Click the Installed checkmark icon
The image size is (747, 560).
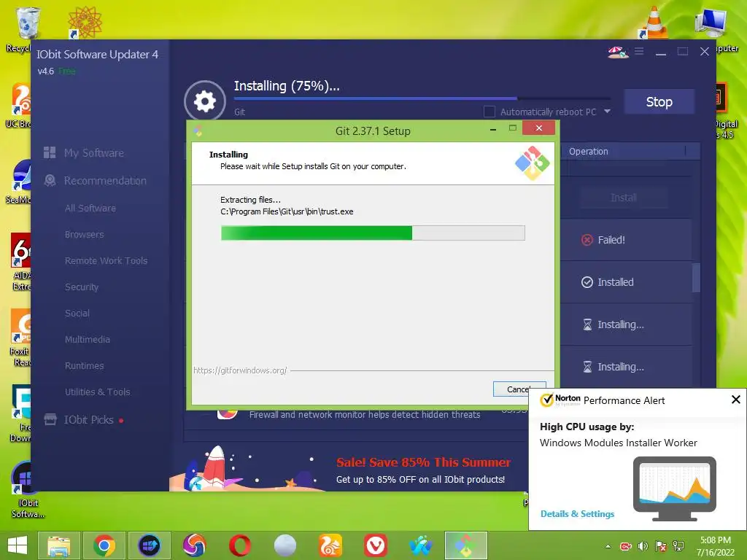[x=587, y=282]
